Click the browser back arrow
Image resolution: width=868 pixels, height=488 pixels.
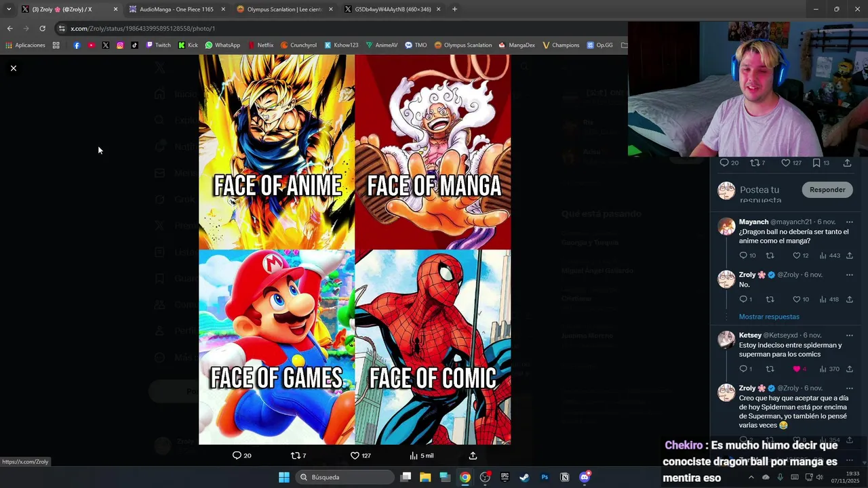point(9,28)
